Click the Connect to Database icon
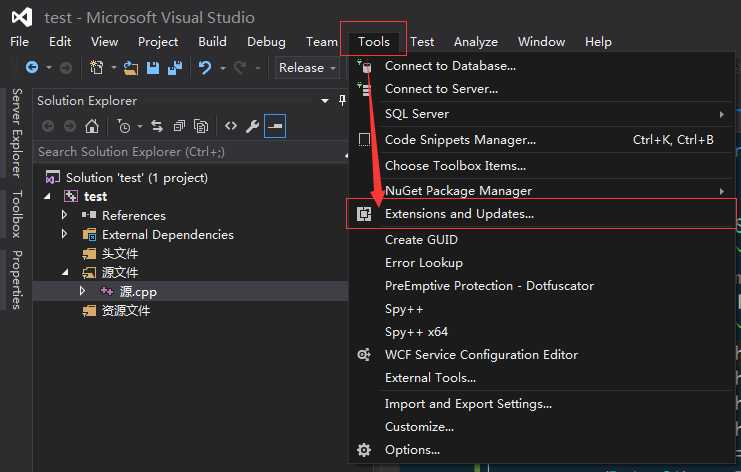 point(364,66)
